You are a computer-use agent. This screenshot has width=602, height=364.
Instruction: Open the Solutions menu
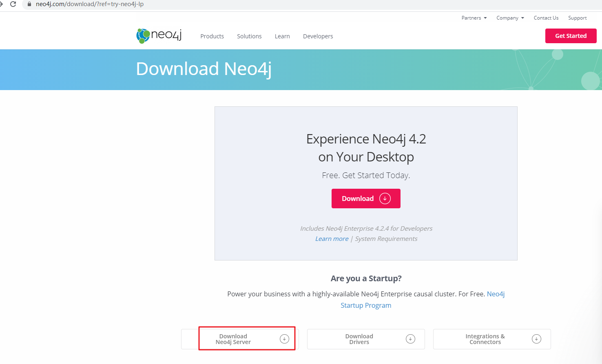click(249, 36)
